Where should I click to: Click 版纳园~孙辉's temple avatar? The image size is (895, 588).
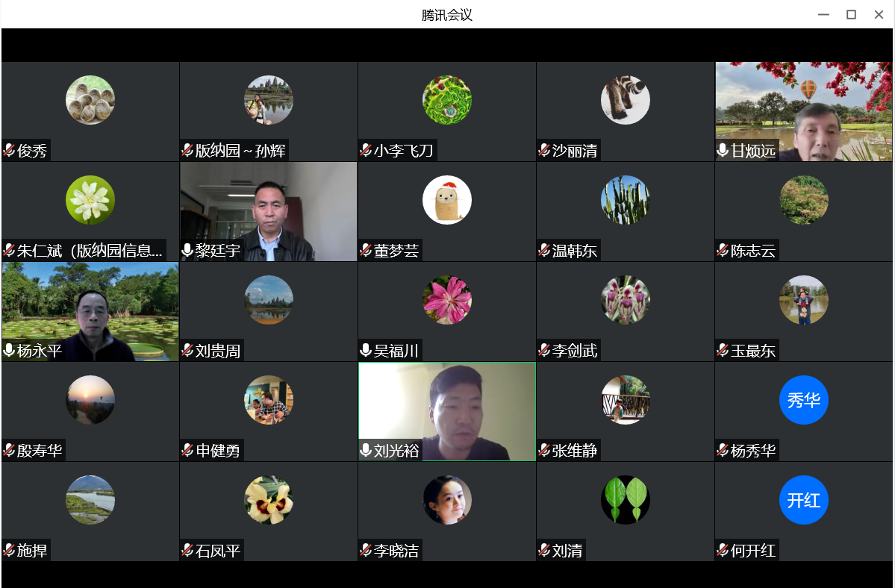269,100
